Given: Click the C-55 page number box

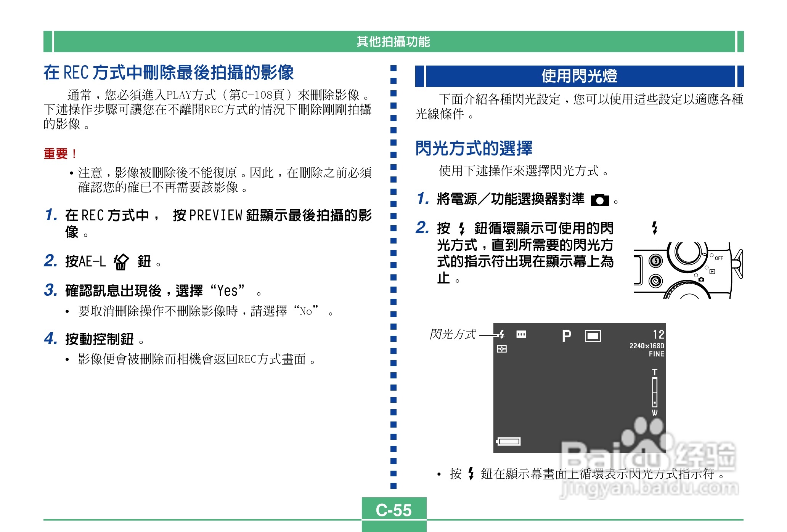Looking at the screenshot, I should (393, 510).
